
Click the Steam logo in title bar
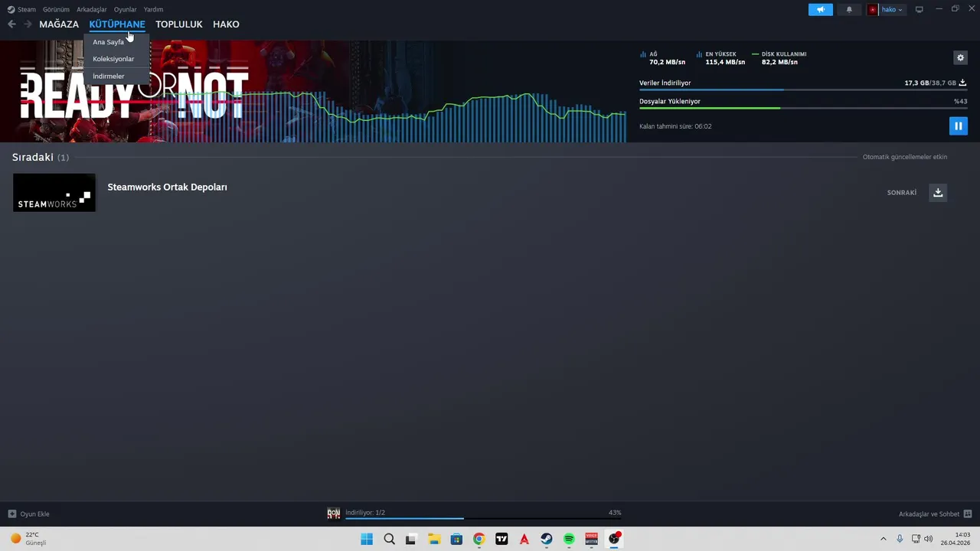pyautogui.click(x=11, y=9)
